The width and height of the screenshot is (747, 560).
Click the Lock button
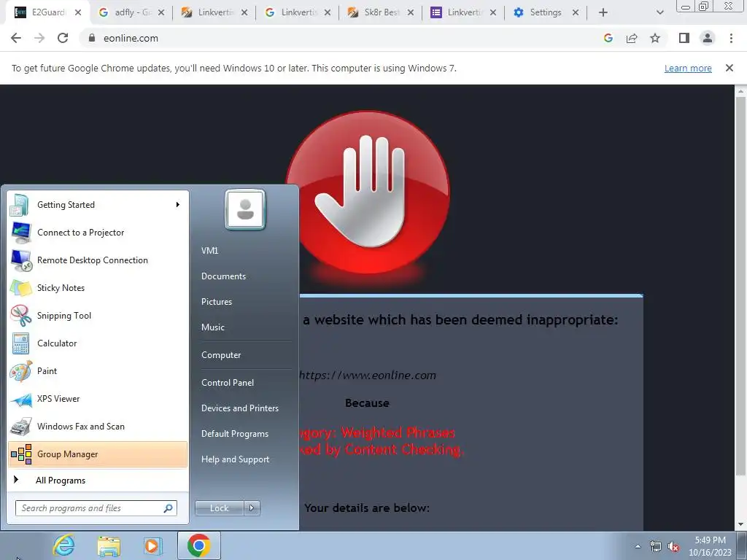(220, 508)
